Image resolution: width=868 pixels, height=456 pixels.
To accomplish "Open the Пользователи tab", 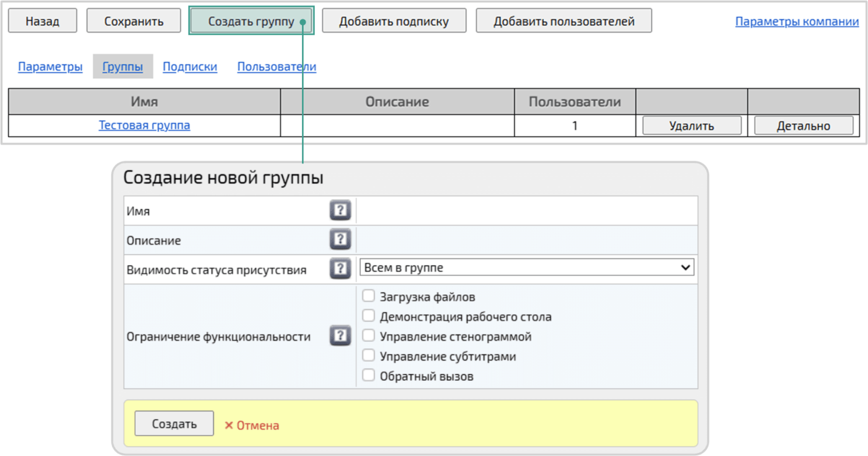I will click(x=277, y=66).
